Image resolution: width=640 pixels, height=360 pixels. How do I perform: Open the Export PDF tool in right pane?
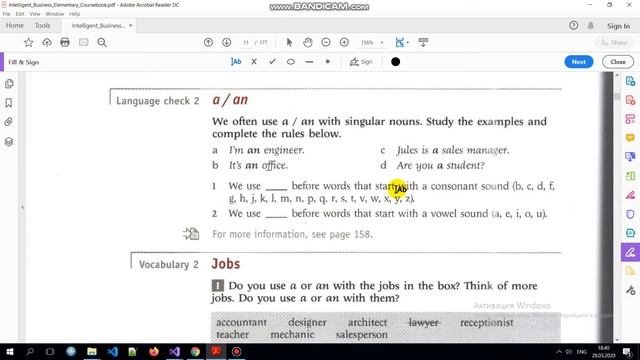click(x=630, y=81)
